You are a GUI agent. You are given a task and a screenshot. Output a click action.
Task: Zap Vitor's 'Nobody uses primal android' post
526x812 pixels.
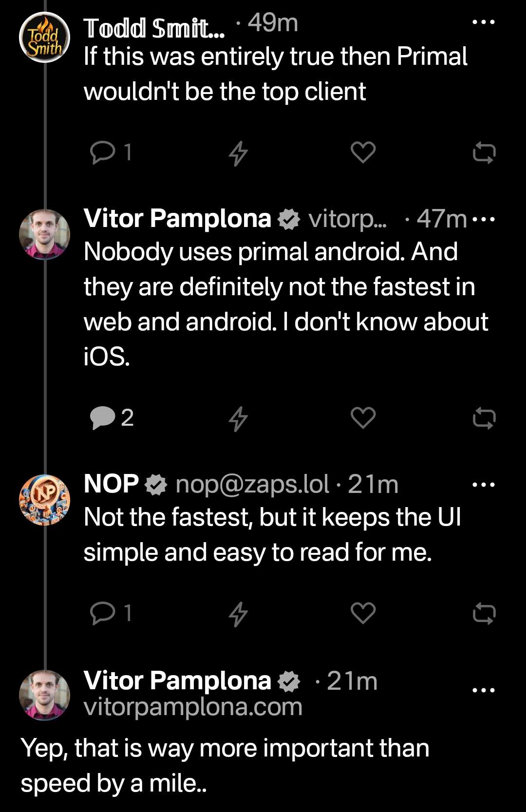[238, 419]
